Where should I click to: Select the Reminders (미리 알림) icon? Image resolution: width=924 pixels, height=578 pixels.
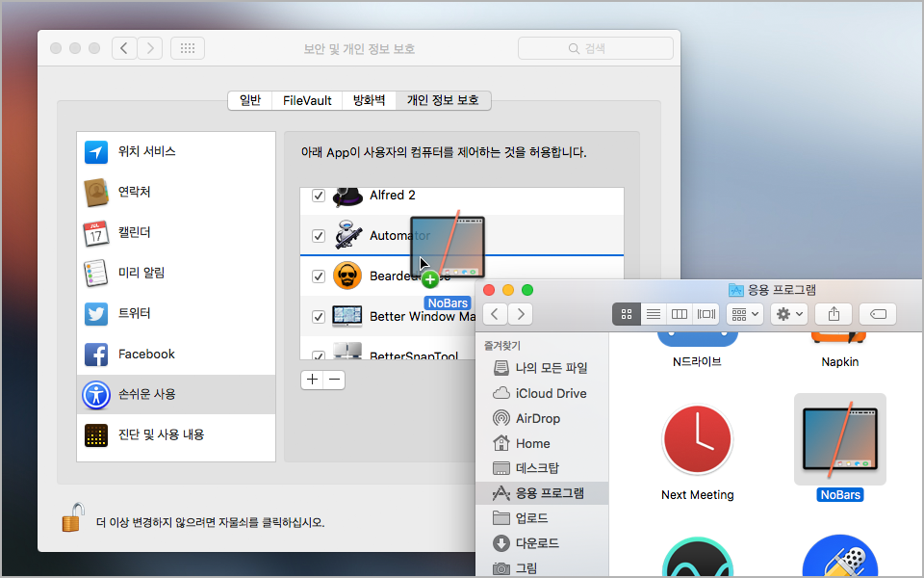[x=95, y=273]
